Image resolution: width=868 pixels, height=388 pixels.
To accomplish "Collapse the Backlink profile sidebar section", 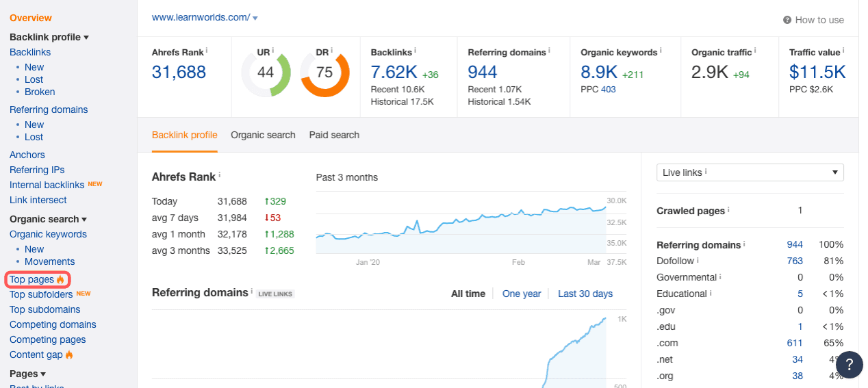I will (86, 38).
